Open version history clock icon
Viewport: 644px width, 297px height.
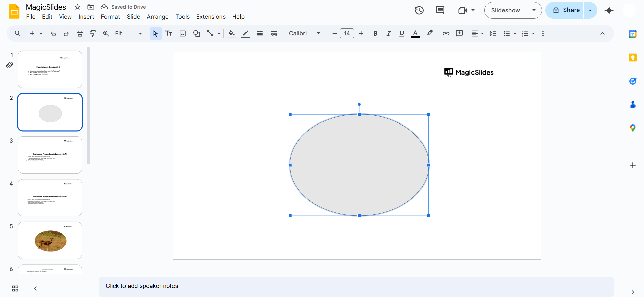pos(419,10)
